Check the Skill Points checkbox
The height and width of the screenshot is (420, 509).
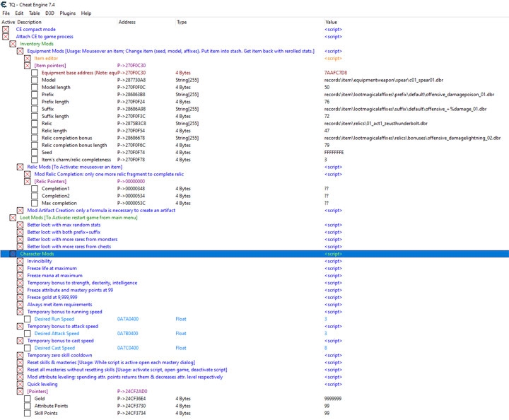(28, 413)
